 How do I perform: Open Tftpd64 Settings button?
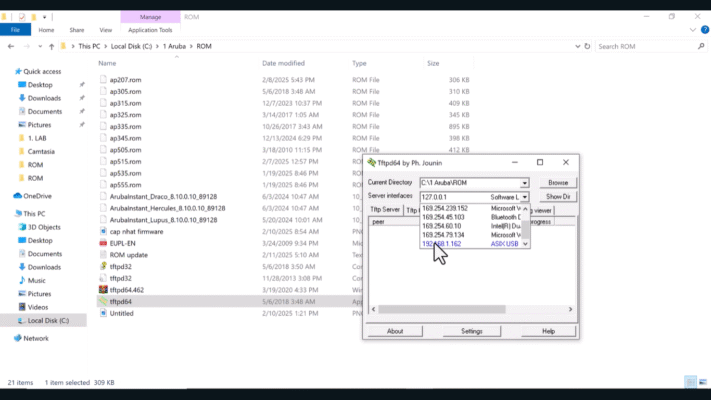click(x=472, y=331)
